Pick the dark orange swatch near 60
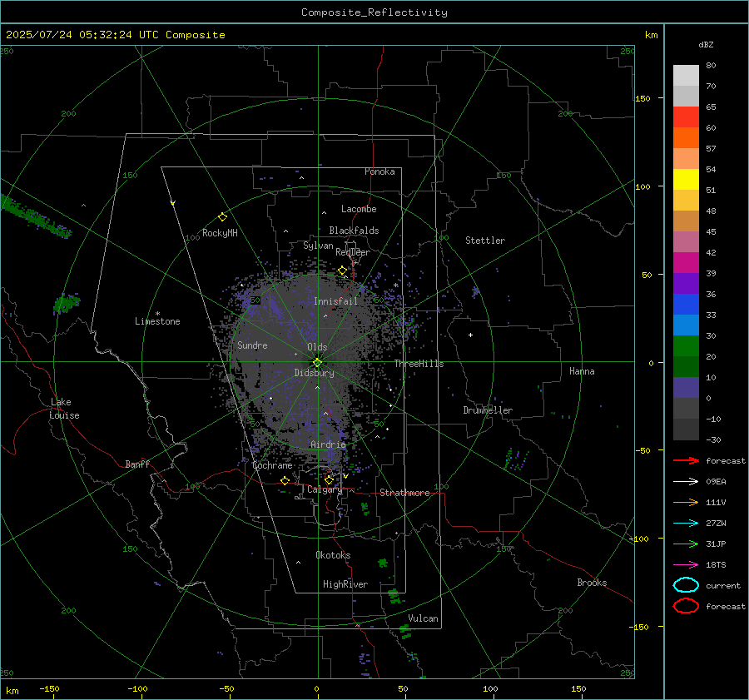This screenshot has height=700, width=749. (x=686, y=138)
